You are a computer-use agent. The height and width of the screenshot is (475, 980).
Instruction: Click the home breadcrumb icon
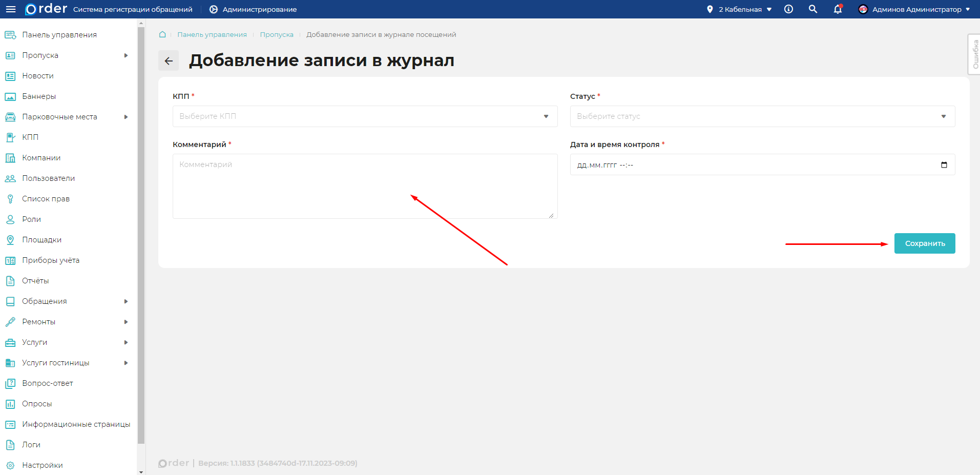(162, 34)
